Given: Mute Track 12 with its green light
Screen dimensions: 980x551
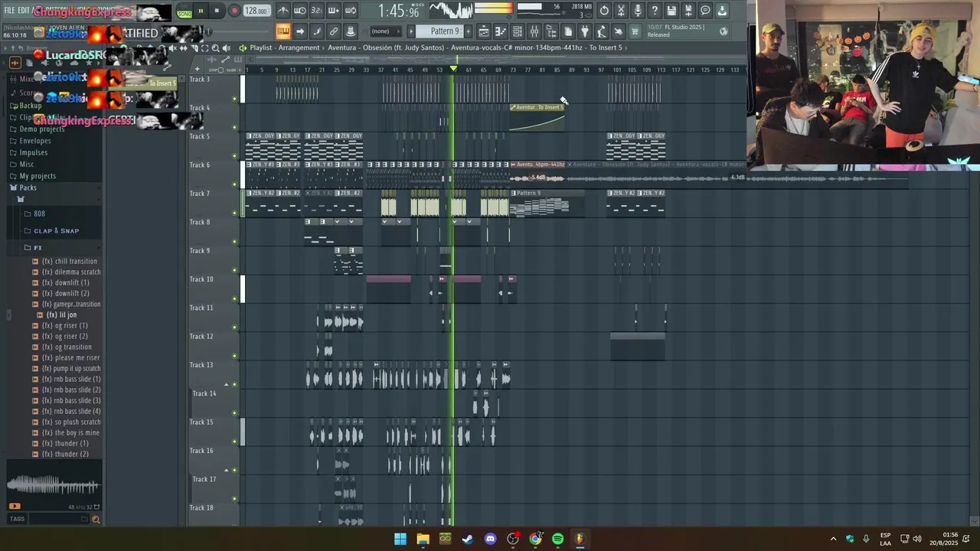Looking at the screenshot, I should click(x=234, y=356).
